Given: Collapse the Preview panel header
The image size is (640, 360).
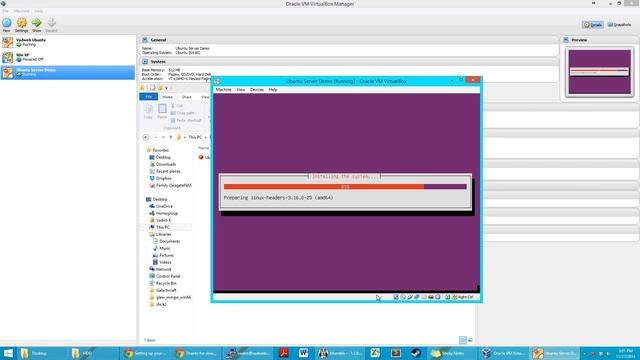Looking at the screenshot, I should (x=599, y=40).
